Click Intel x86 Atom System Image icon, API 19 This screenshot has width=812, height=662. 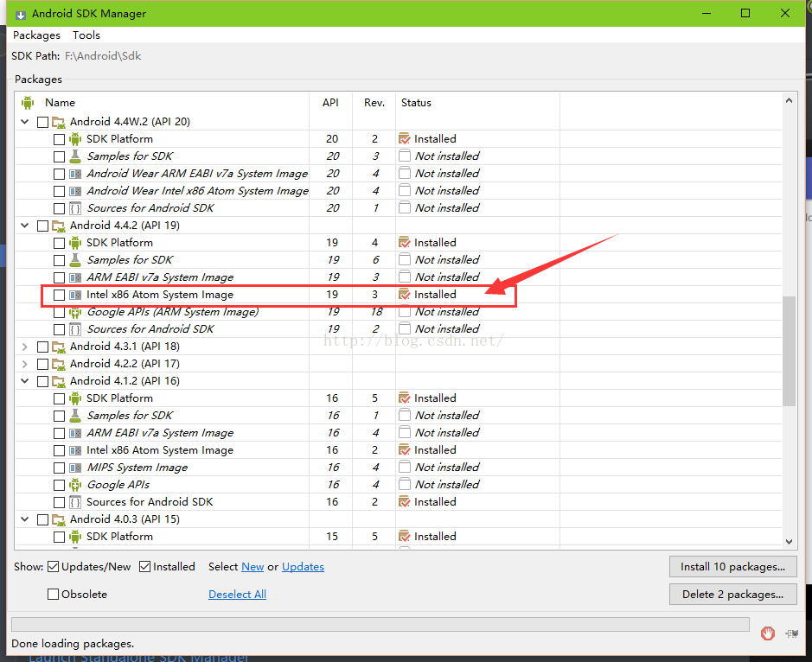coord(75,295)
